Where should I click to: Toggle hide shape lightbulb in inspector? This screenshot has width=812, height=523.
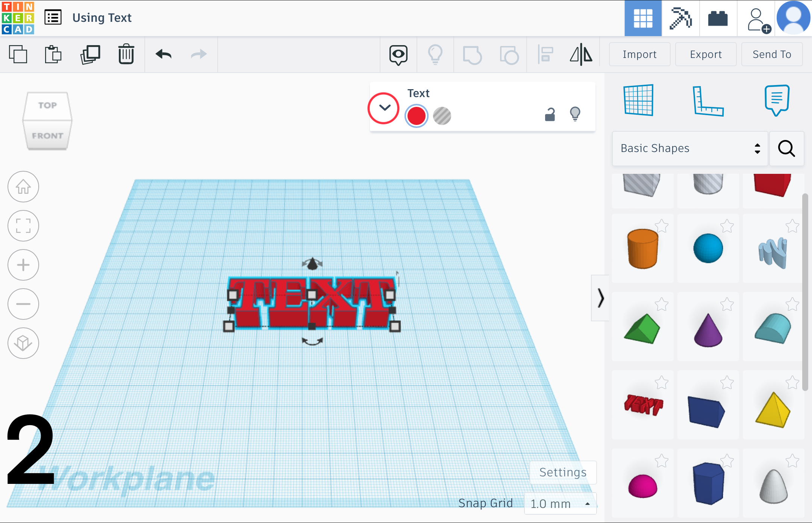pos(575,114)
